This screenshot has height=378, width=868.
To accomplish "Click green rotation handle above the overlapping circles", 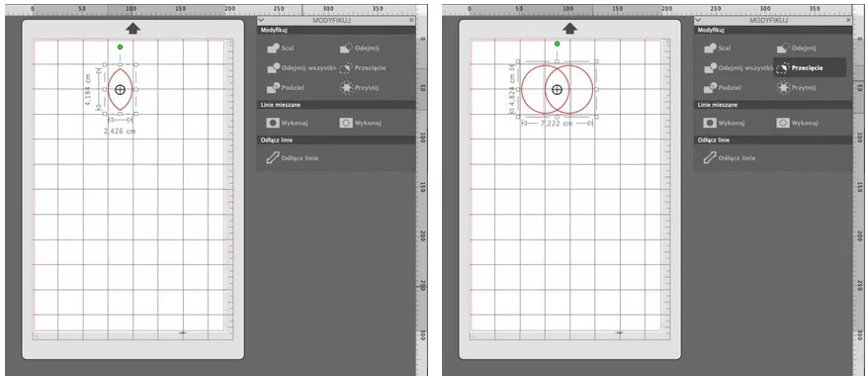I will pyautogui.click(x=557, y=44).
